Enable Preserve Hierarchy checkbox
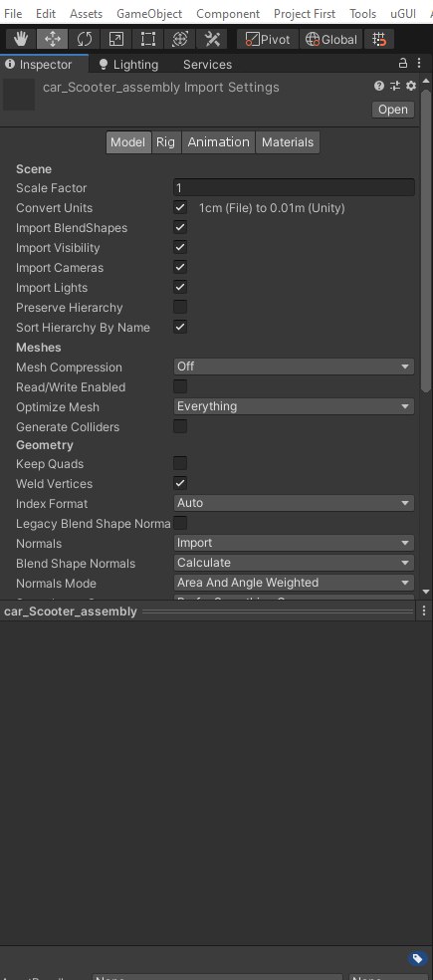 tap(180, 307)
